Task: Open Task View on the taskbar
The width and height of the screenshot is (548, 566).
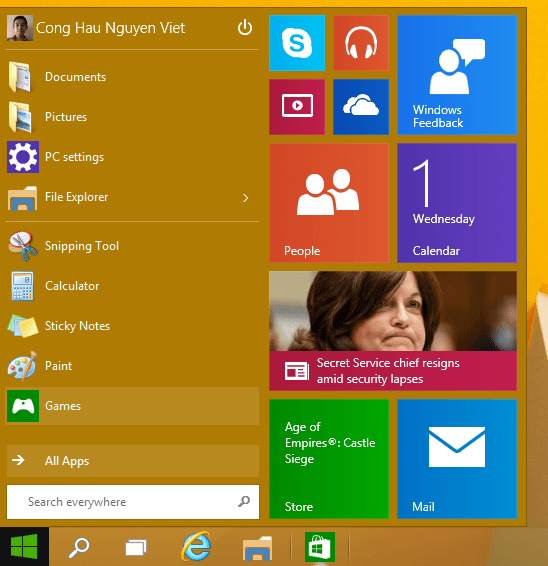Action: pyautogui.click(x=136, y=548)
